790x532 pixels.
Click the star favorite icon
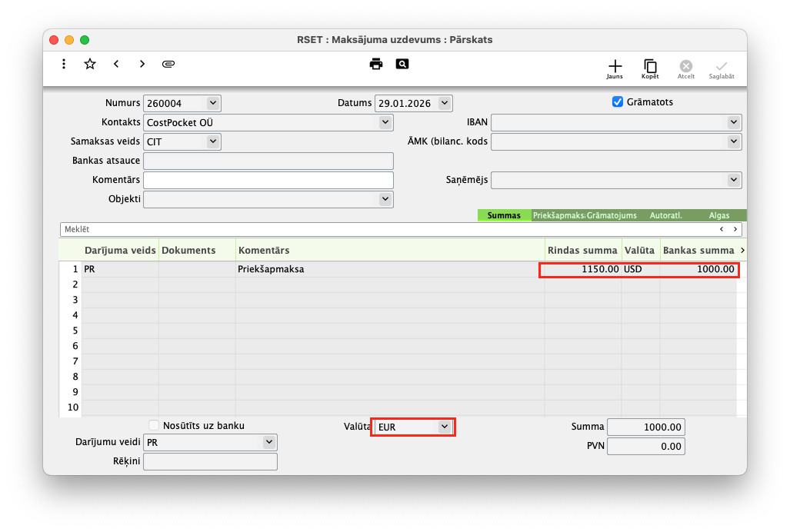[90, 65]
